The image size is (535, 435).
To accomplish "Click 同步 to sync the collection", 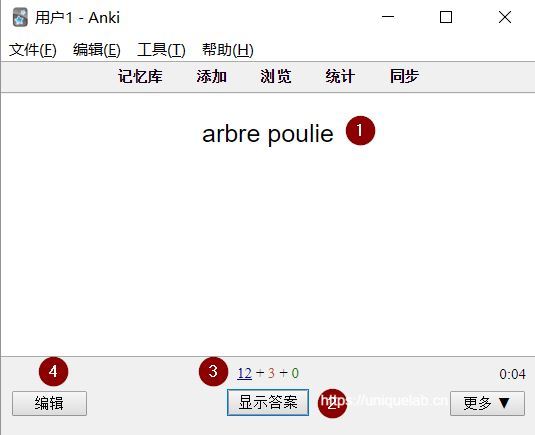I will click(x=404, y=76).
